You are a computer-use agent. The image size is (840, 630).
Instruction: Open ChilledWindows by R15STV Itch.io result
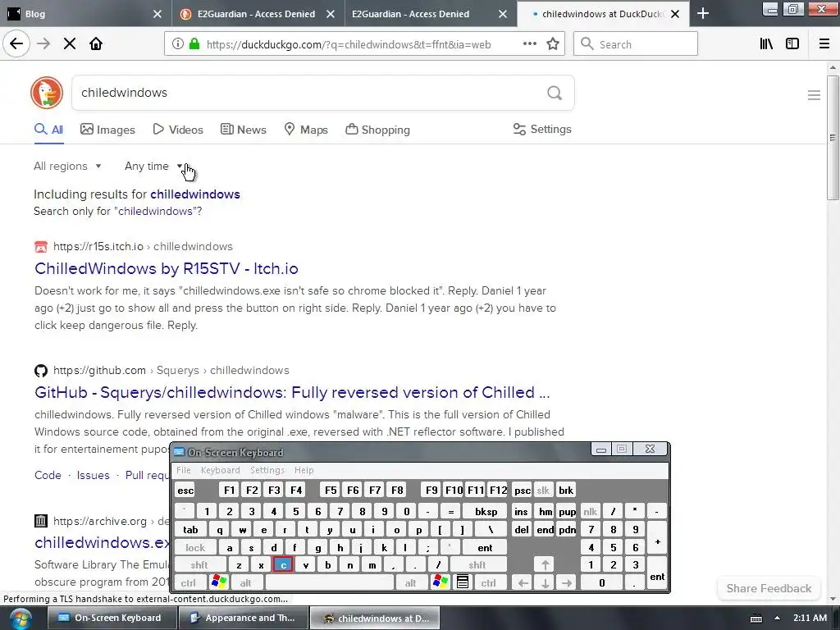(166, 268)
